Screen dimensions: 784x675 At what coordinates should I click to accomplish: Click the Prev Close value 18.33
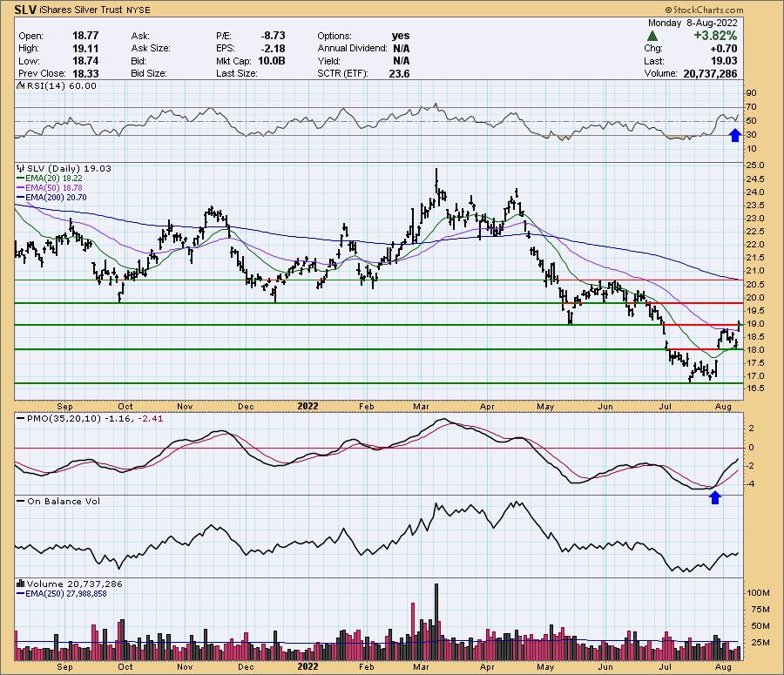(x=85, y=73)
